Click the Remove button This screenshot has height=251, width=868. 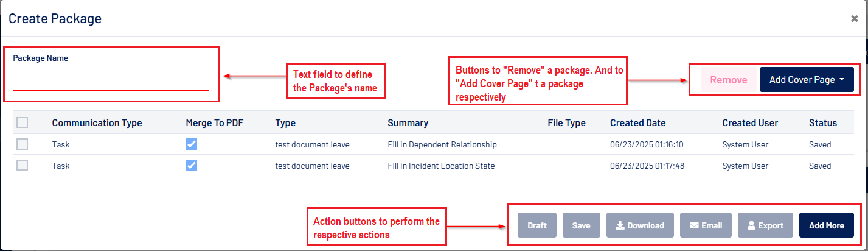point(728,80)
